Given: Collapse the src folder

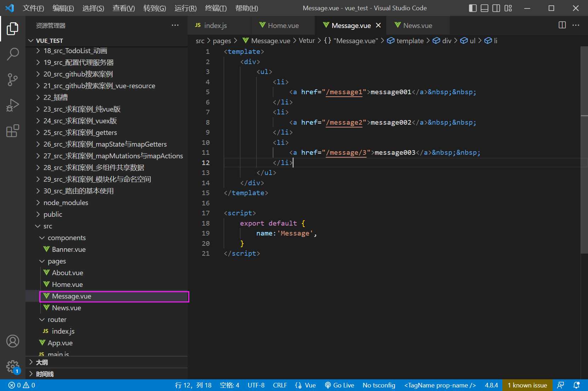Looking at the screenshot, I should coord(106,226).
